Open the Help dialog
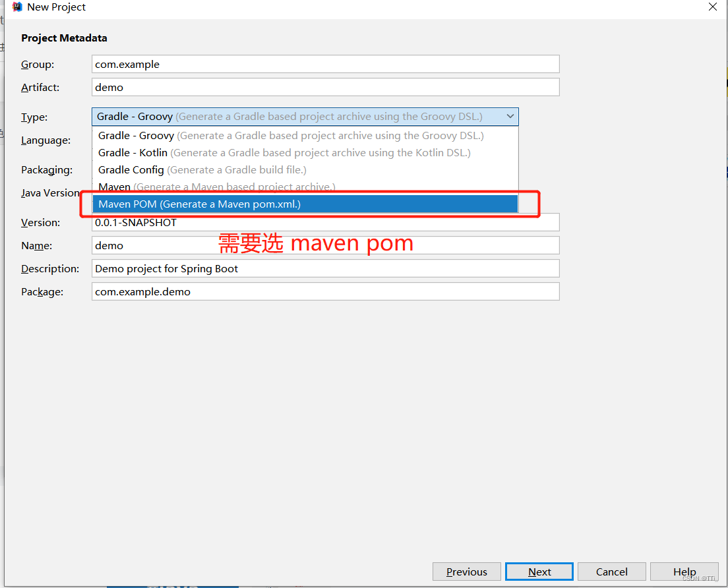This screenshot has width=728, height=588. [x=684, y=572]
